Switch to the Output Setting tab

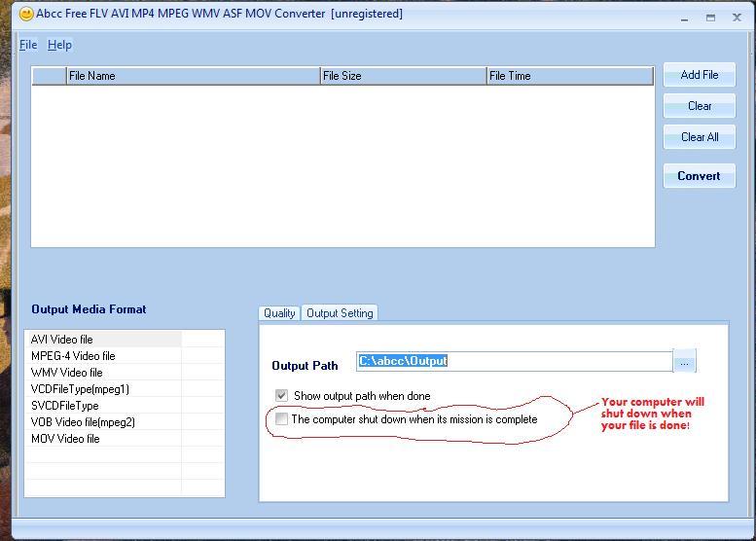point(340,313)
